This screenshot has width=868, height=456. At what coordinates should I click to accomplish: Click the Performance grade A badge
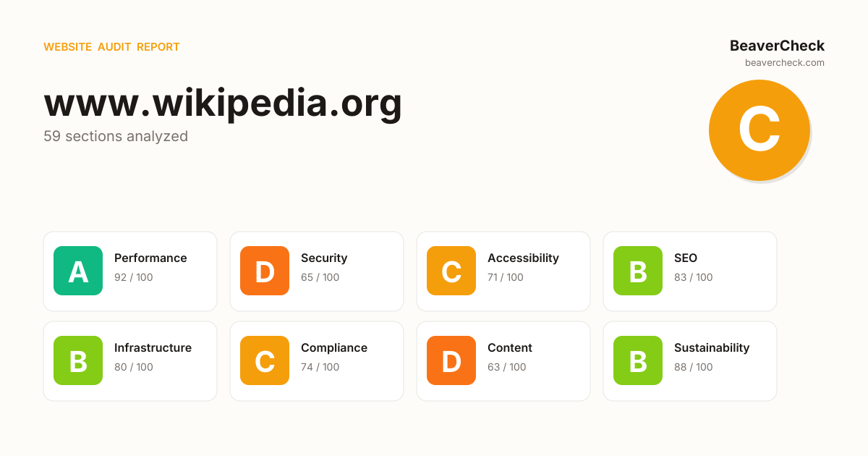coord(78,271)
